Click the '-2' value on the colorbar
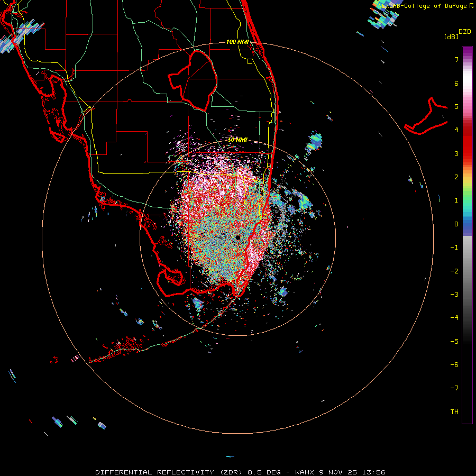This screenshot has height=476, width=476. 454,271
